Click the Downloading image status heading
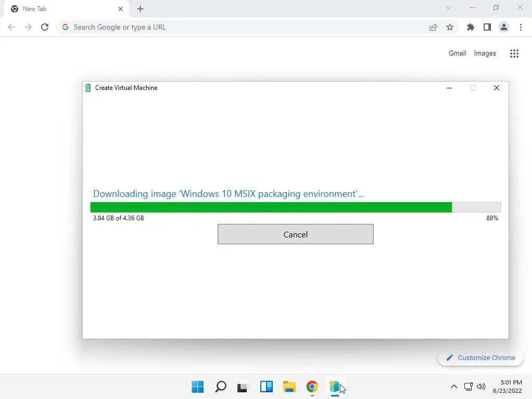 click(x=229, y=194)
